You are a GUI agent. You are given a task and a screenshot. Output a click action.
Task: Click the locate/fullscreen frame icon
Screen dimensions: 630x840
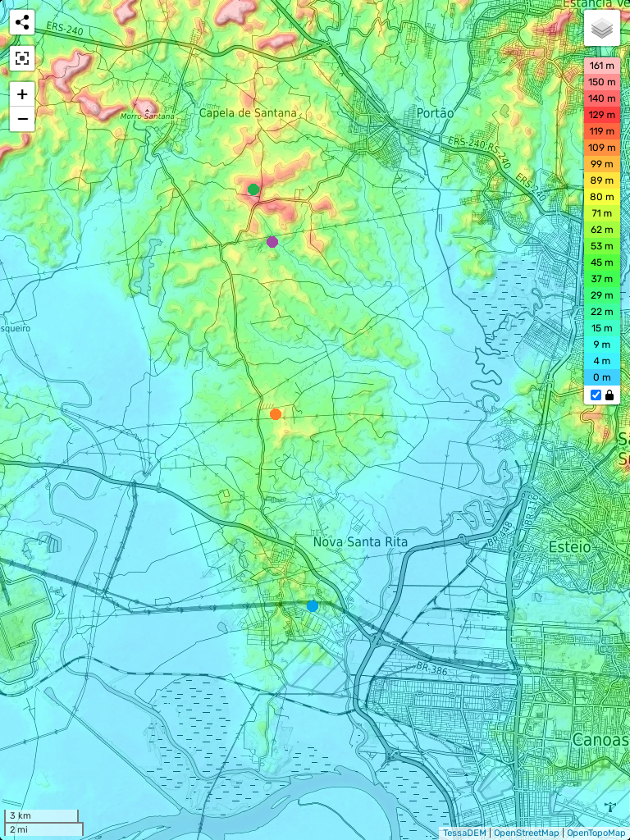[22, 58]
